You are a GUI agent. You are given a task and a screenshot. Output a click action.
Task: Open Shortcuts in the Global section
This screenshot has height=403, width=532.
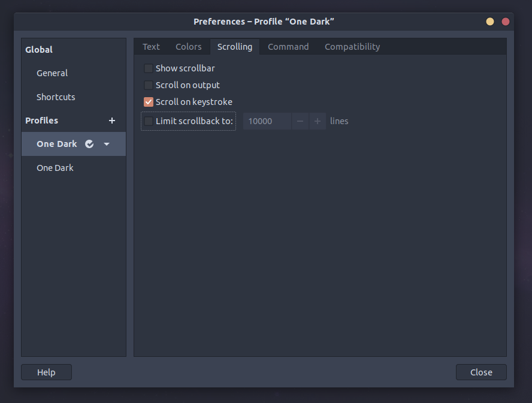click(56, 97)
